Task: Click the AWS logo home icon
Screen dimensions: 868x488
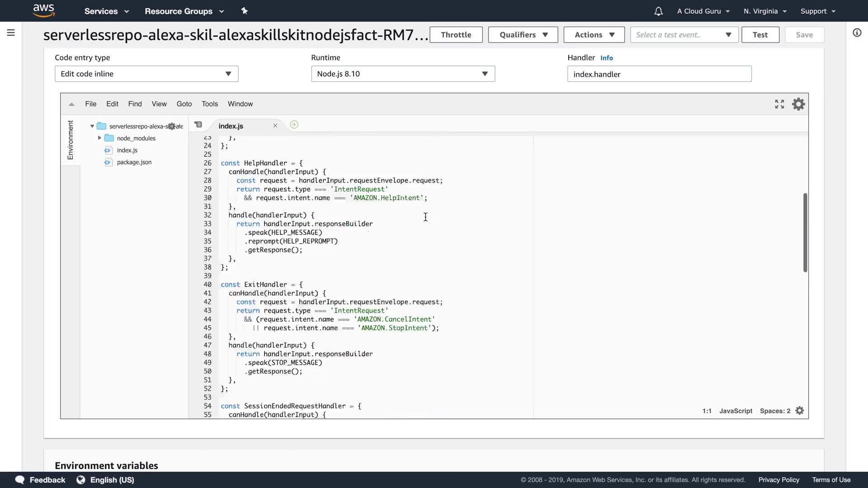Action: click(44, 10)
